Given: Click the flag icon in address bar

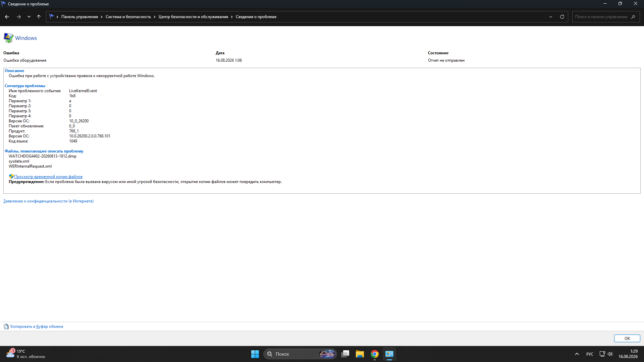Looking at the screenshot, I should tap(51, 16).
